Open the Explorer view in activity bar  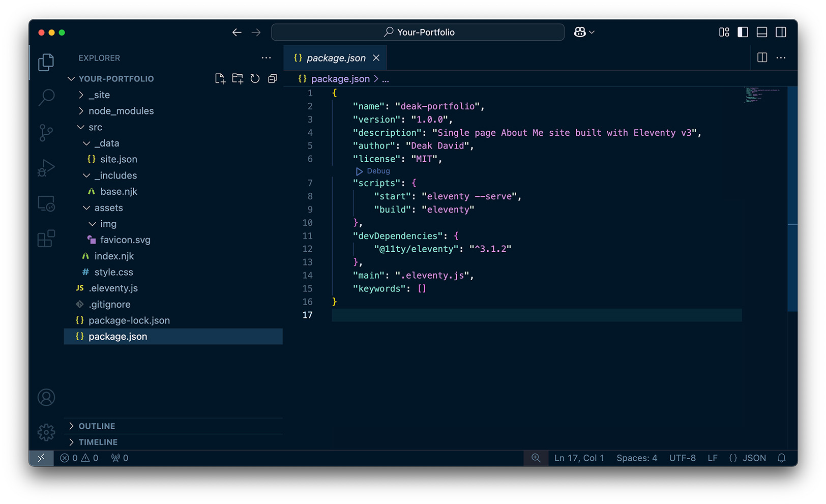pos(46,62)
